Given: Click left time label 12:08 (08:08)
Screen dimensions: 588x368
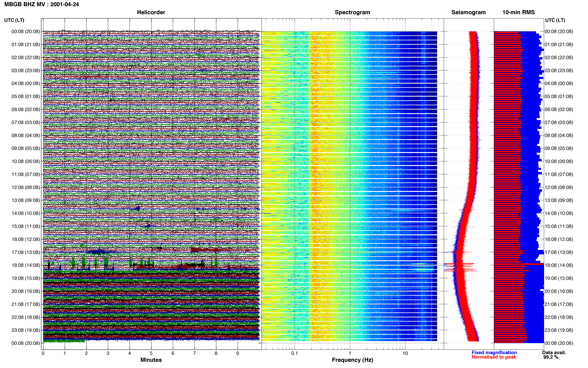Looking at the screenshot, I should 26,187.
